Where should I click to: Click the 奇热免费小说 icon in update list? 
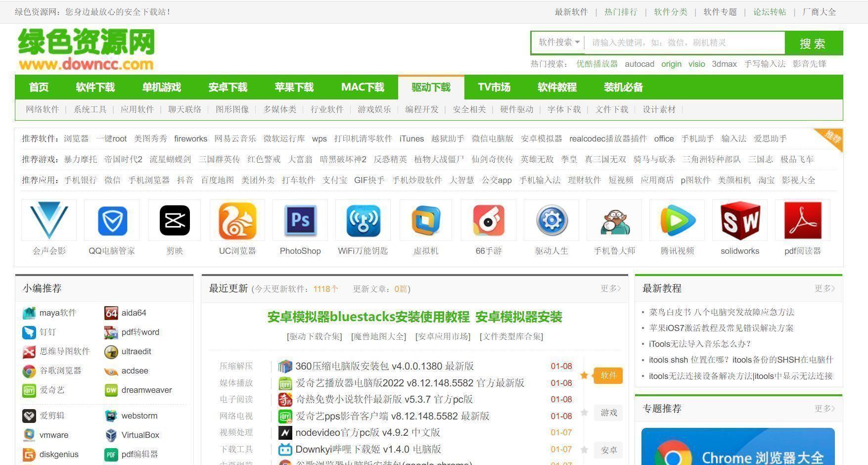point(285,400)
